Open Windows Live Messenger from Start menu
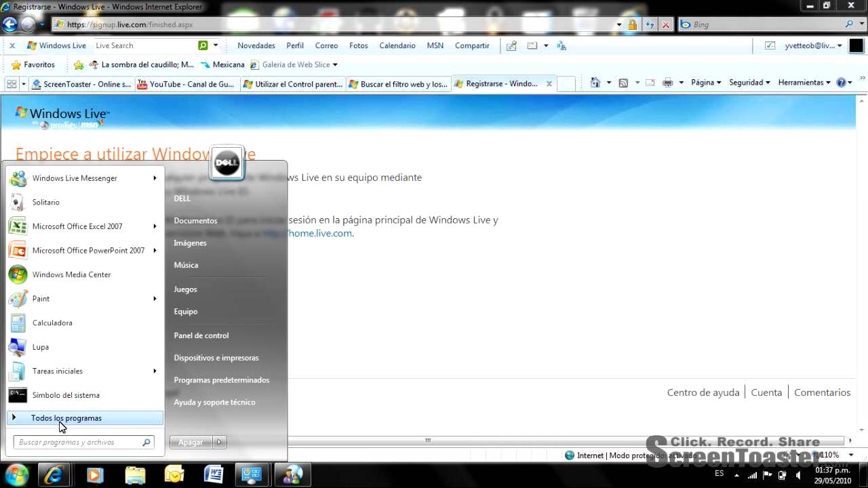 click(x=85, y=178)
